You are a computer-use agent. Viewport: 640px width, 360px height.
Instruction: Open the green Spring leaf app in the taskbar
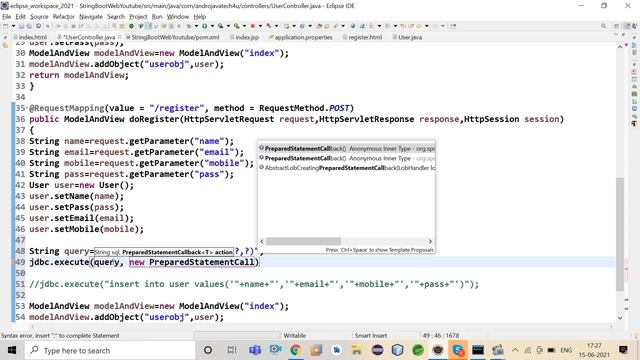(x=418, y=350)
